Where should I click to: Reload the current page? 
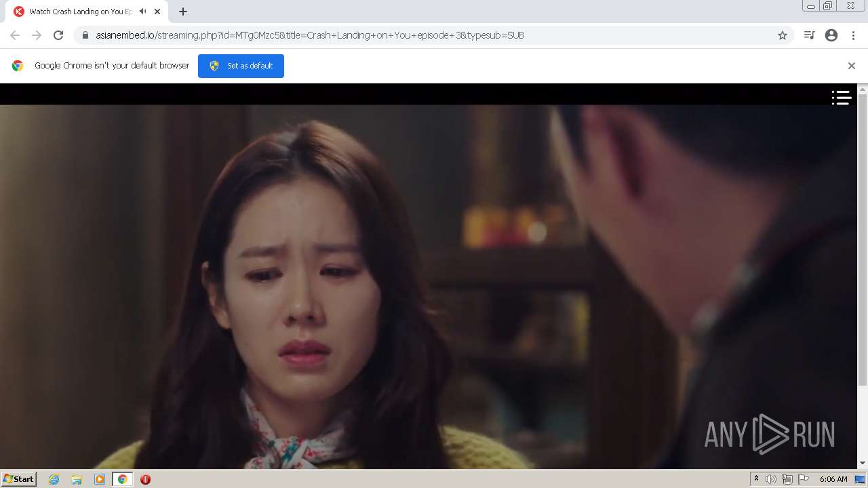58,35
